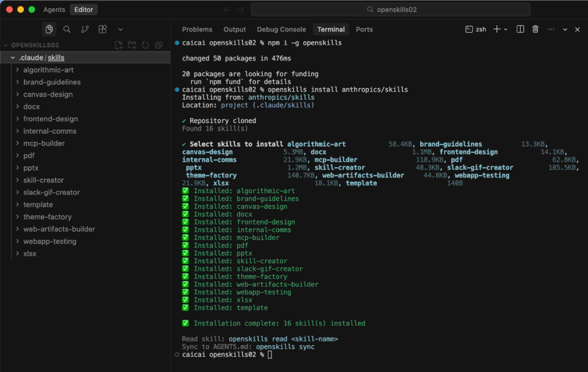The width and height of the screenshot is (588, 372).
Task: Switch to the Ports tab
Action: (364, 29)
